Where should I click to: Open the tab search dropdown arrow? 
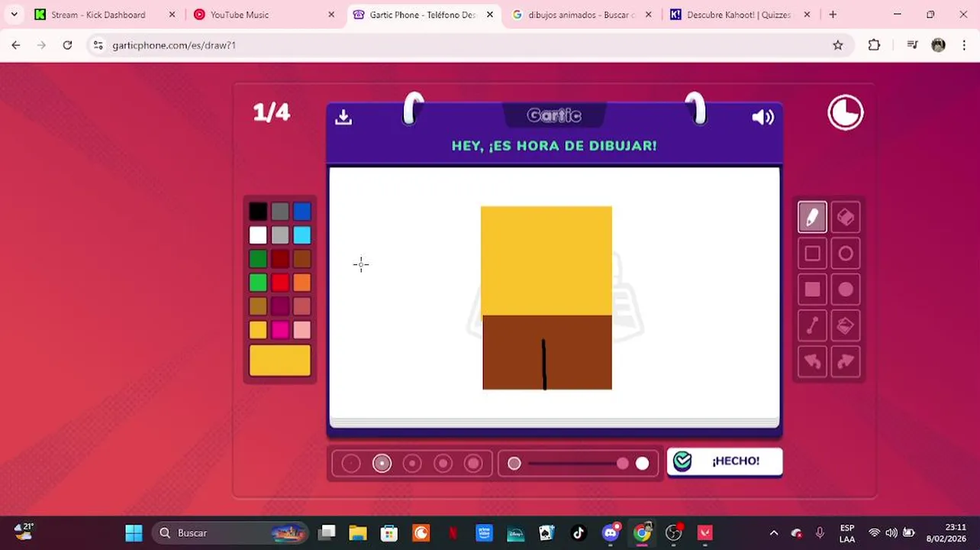pos(14,15)
